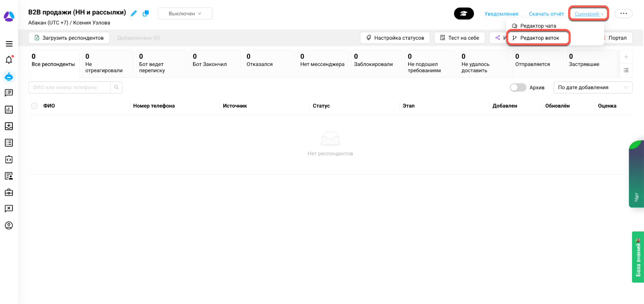Open the bar chart analytics sidebar icon
The width and height of the screenshot is (644, 304).
point(9,110)
